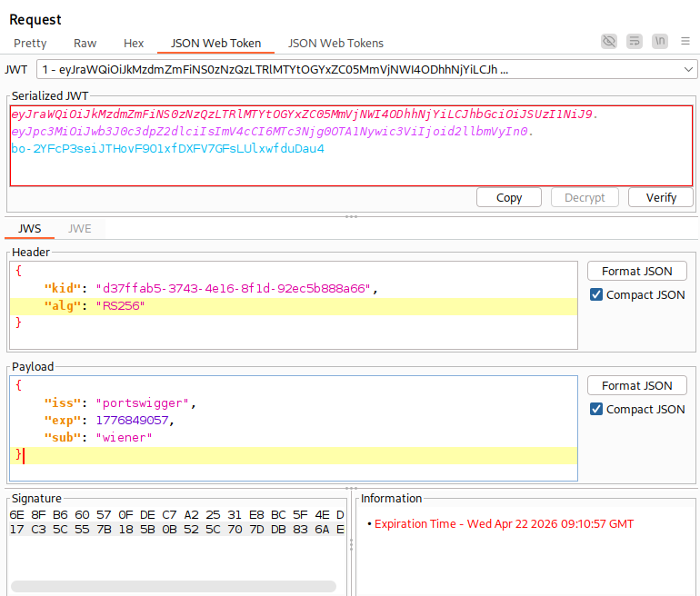700x596 pixels.
Task: Click the "exp" value 1776849057
Action: coord(132,421)
